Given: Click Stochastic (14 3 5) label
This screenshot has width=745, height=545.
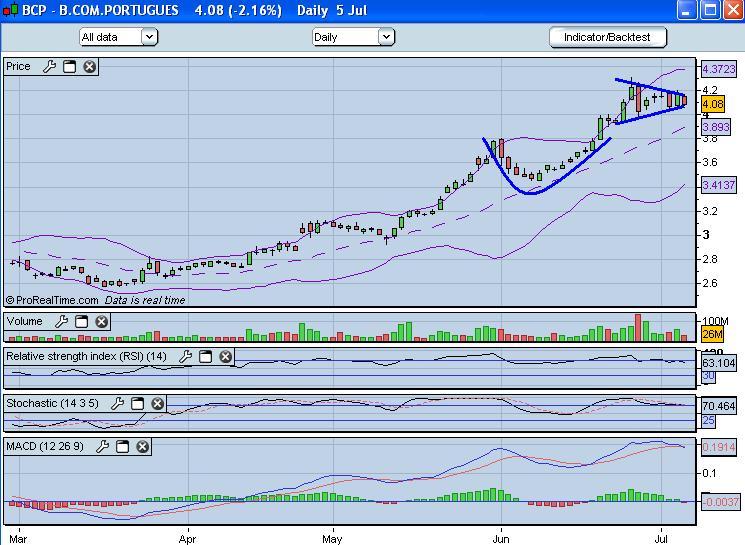Looking at the screenshot, I should 52,403.
